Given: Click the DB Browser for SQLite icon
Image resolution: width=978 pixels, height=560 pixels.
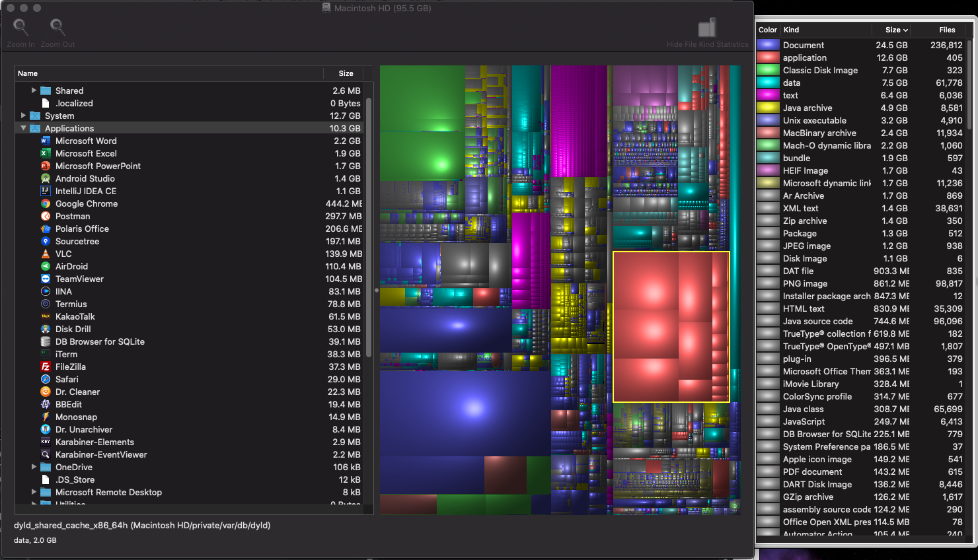Looking at the screenshot, I should pos(46,341).
